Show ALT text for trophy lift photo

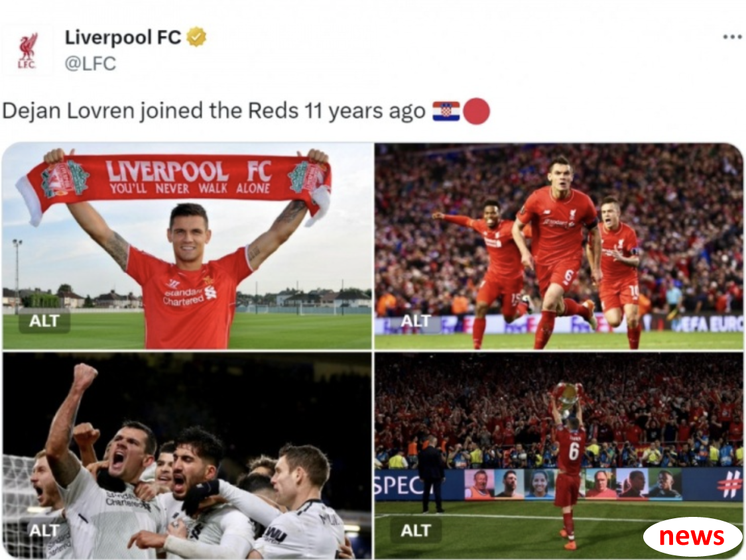click(415, 530)
